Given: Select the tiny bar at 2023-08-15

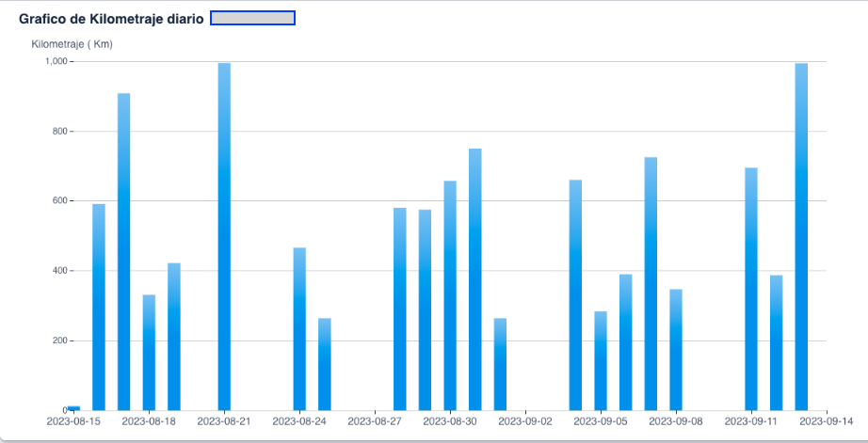Looking at the screenshot, I should (x=73, y=407).
